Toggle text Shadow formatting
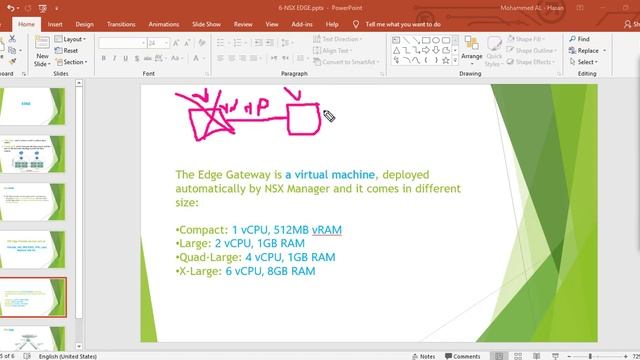This screenshot has height=360, width=640. coord(137,58)
